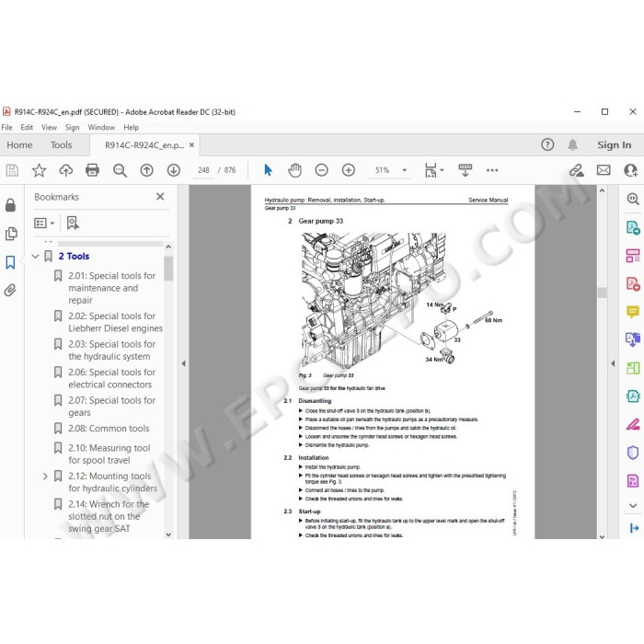
Task: Open bookmark 2.01 Special tools for maintenance
Action: point(111,288)
